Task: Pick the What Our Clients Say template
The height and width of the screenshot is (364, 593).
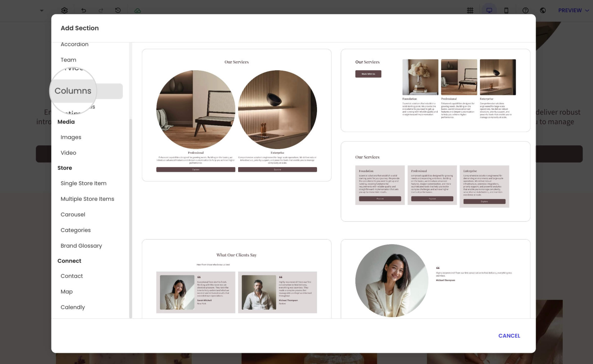Action: (x=237, y=279)
